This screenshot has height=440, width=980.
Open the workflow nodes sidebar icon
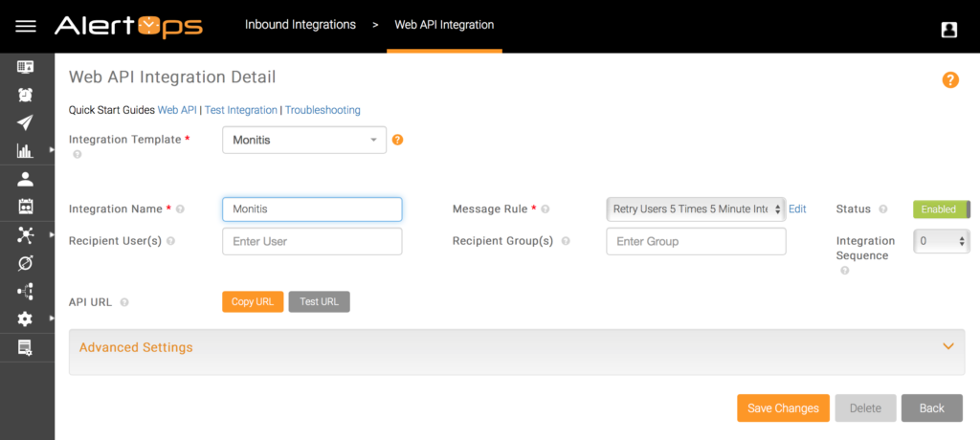[25, 291]
